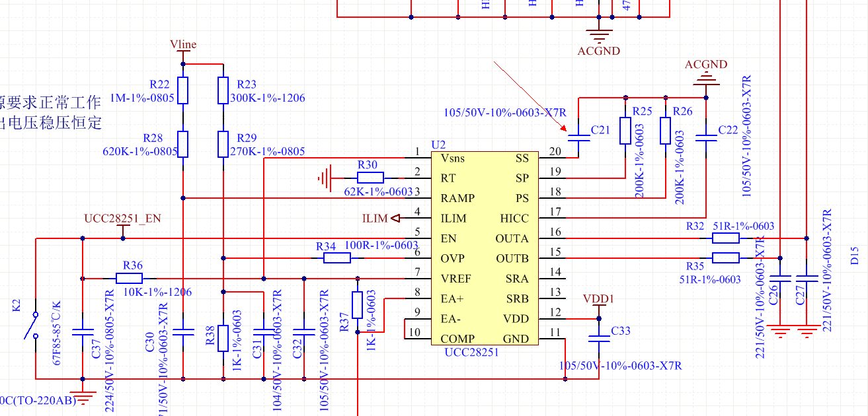This screenshot has height=416, width=868.
Task: Select resistor R32 on OUTA line
Action: pos(726,238)
